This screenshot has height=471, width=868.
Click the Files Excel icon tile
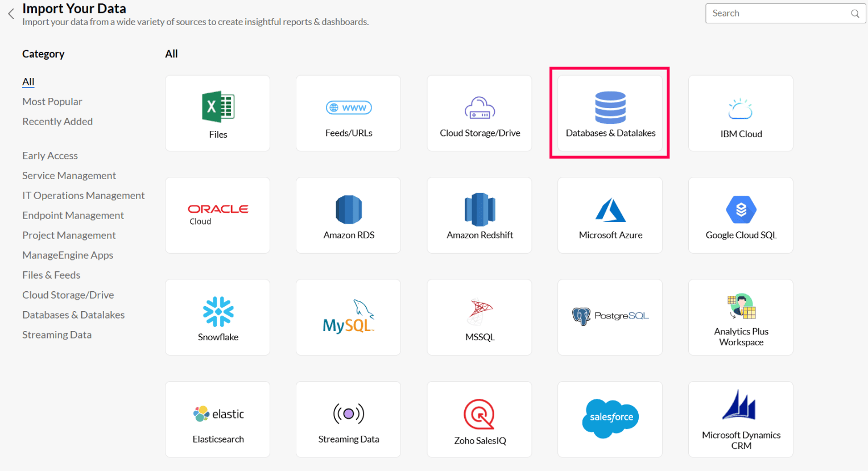click(218, 113)
